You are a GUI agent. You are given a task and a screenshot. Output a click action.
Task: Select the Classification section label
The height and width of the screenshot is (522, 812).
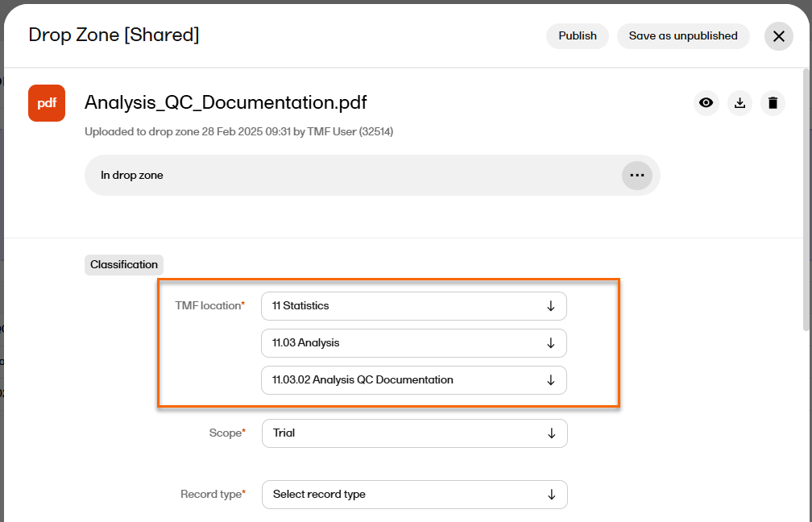(x=124, y=265)
